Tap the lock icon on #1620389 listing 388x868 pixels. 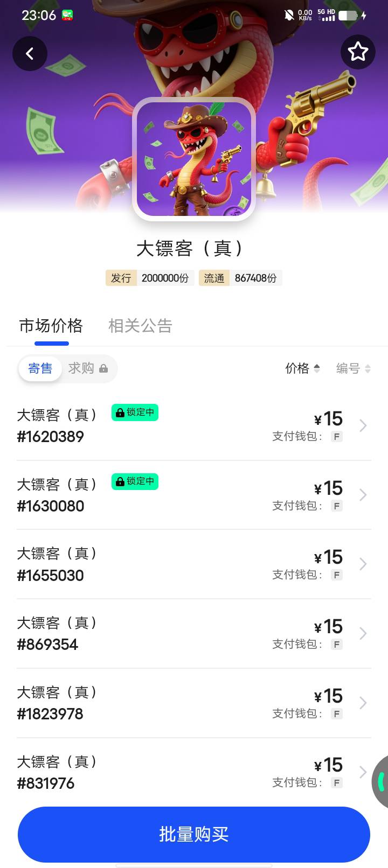coord(120,413)
